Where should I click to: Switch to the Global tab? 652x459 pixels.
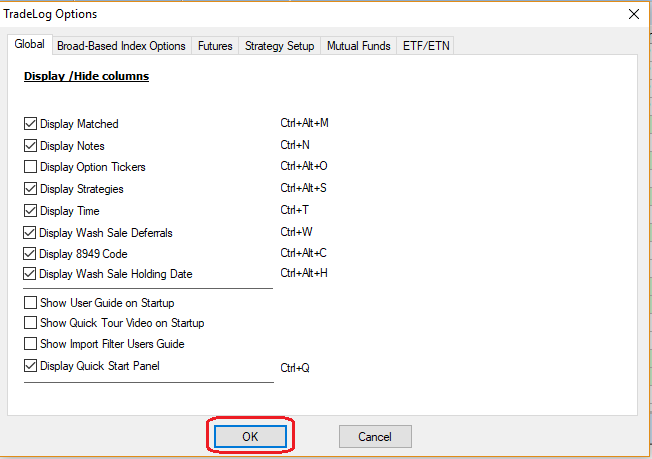tap(30, 44)
